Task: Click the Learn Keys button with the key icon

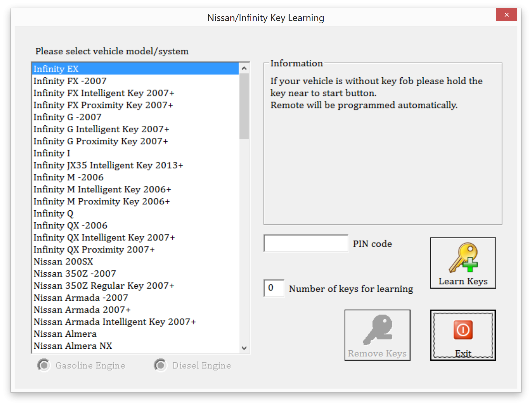Action: tap(463, 263)
